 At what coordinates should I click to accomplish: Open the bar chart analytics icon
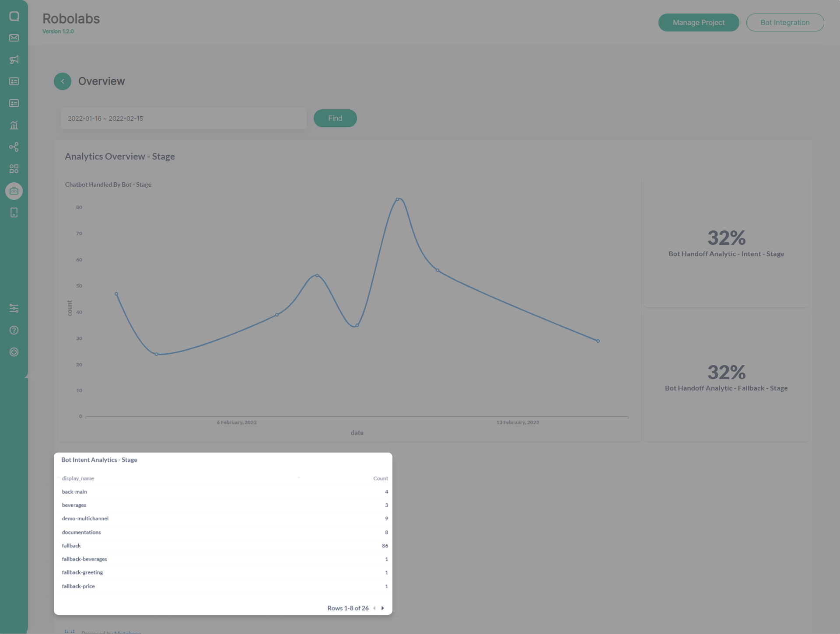[x=14, y=125]
